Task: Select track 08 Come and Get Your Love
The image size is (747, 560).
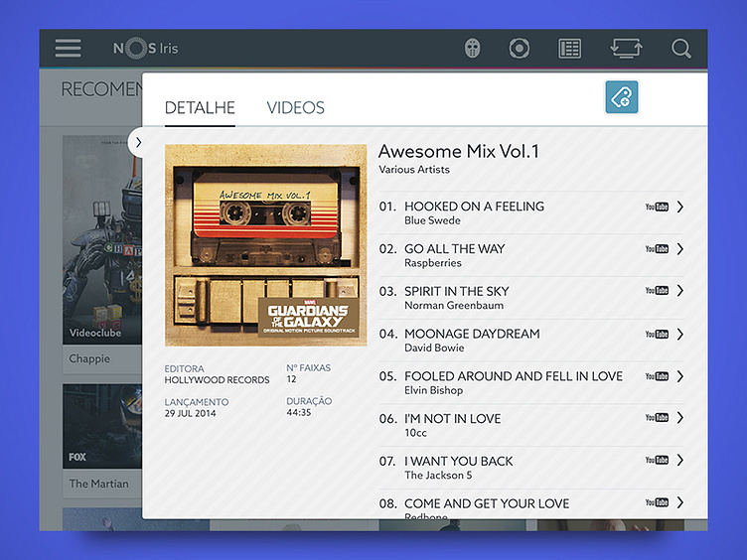Action: [487, 503]
